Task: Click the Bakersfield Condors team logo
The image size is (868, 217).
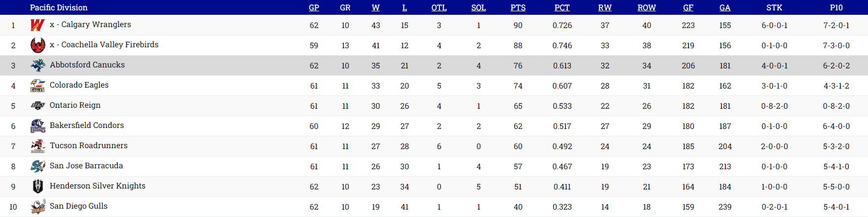Action: 37,126
